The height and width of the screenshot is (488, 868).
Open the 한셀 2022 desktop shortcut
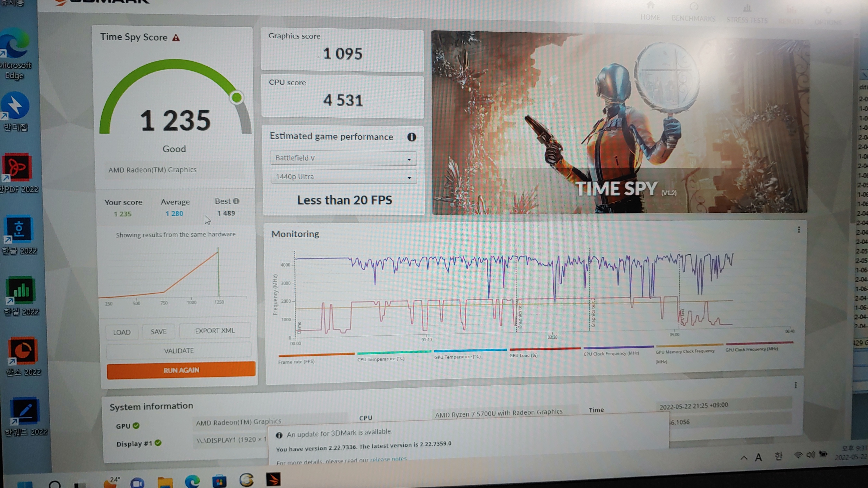[21, 296]
